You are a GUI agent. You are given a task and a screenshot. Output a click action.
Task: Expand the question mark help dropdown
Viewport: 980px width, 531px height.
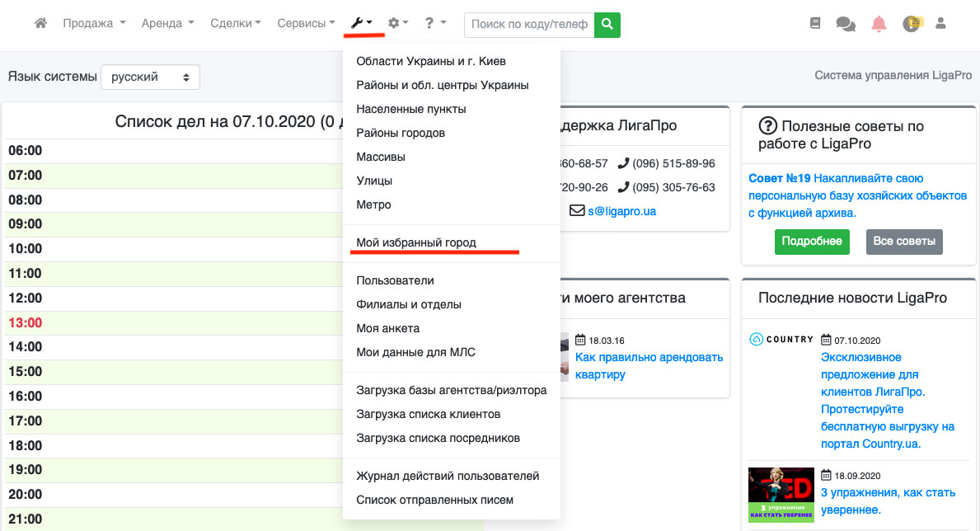434,24
